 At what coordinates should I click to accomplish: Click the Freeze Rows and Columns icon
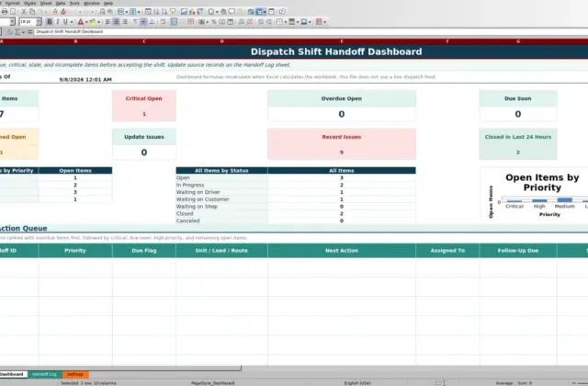(259, 12)
